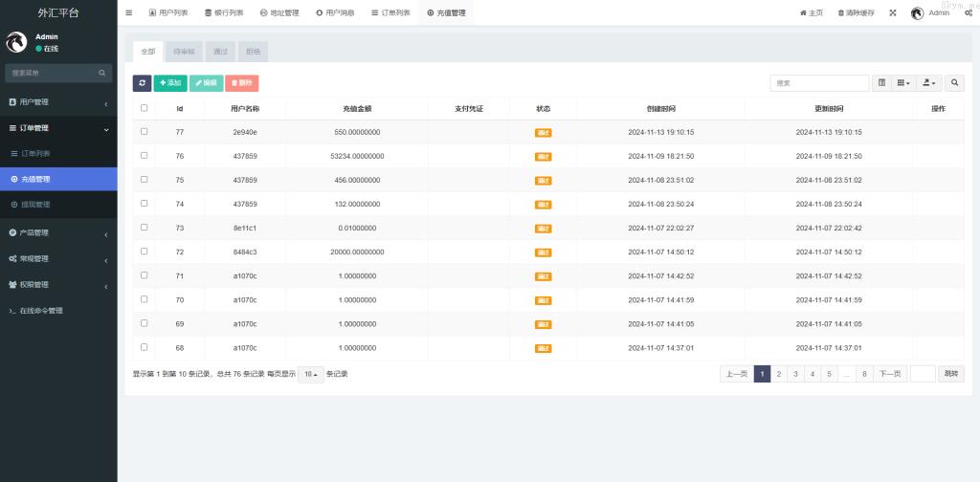Toggle the sidebar hamburger menu icon
Screen dimensions: 980x482
(129, 12)
